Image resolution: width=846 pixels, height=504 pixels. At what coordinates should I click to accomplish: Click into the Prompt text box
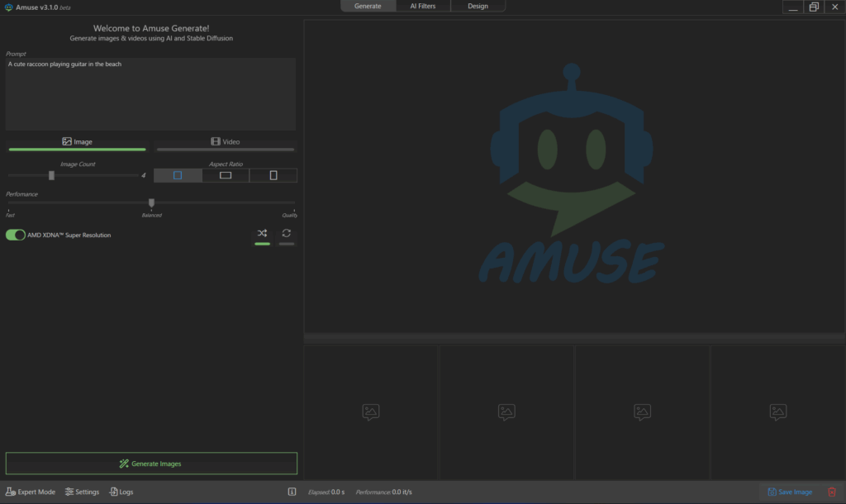[x=150, y=94]
